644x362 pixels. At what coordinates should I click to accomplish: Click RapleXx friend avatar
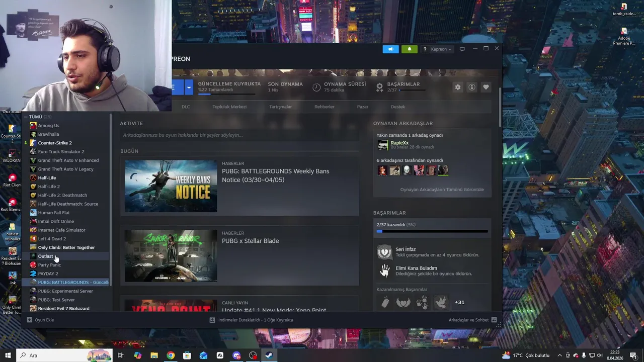coord(383,145)
